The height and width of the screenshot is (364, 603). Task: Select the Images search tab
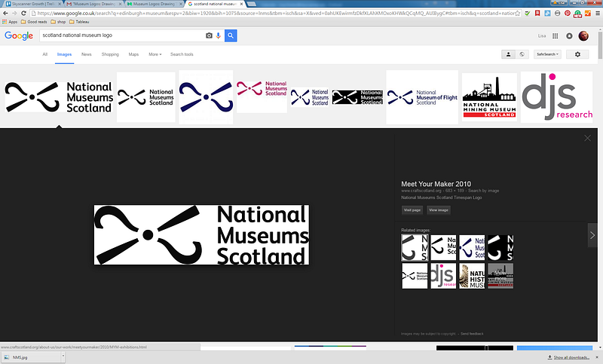(x=64, y=54)
